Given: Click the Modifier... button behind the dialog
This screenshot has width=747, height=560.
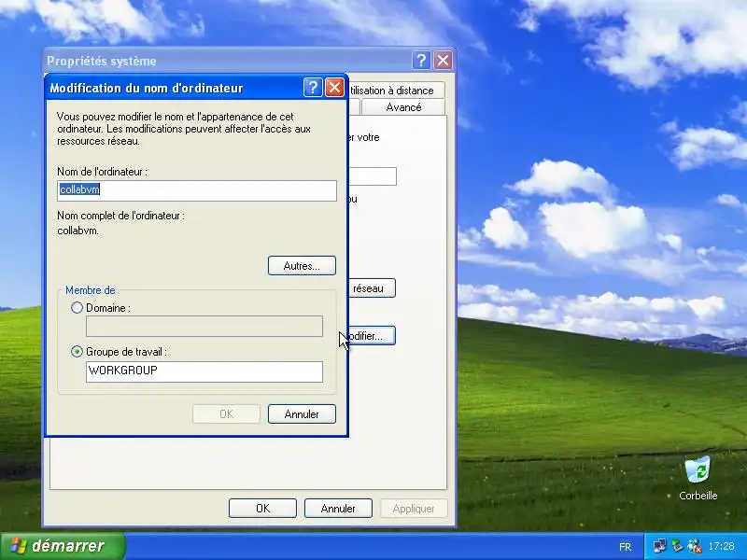Looking at the screenshot, I should [x=372, y=336].
